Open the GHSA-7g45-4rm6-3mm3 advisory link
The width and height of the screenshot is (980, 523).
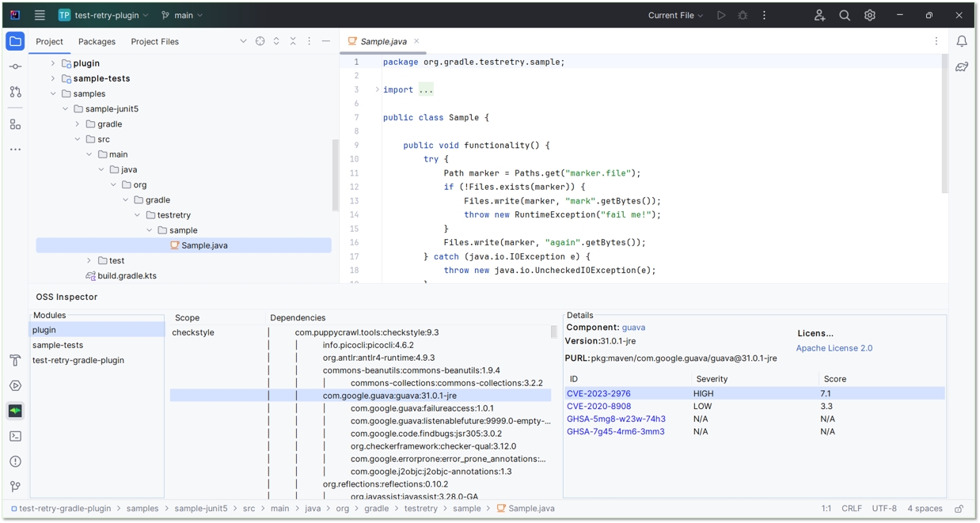pyautogui.click(x=616, y=431)
